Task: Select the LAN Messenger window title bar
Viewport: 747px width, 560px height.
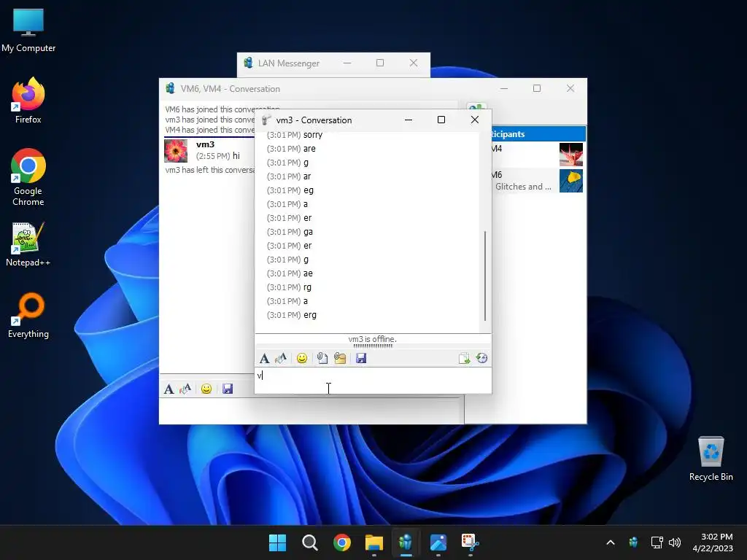Action: [x=333, y=63]
